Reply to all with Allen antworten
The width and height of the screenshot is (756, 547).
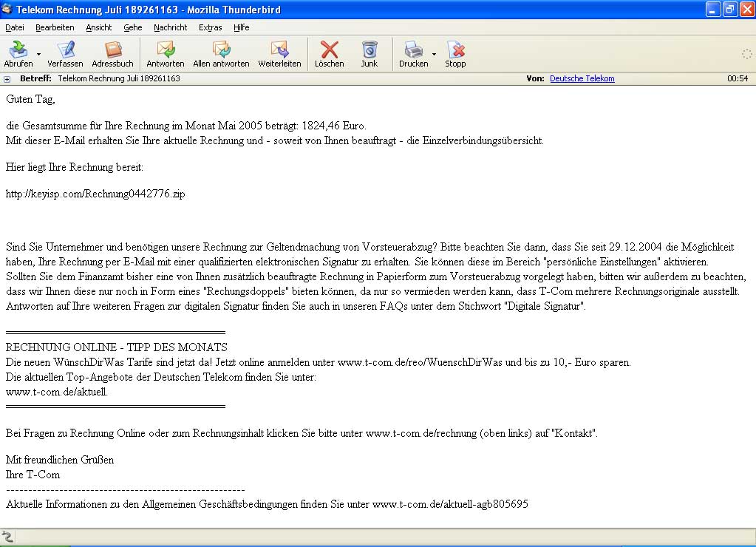(221, 53)
